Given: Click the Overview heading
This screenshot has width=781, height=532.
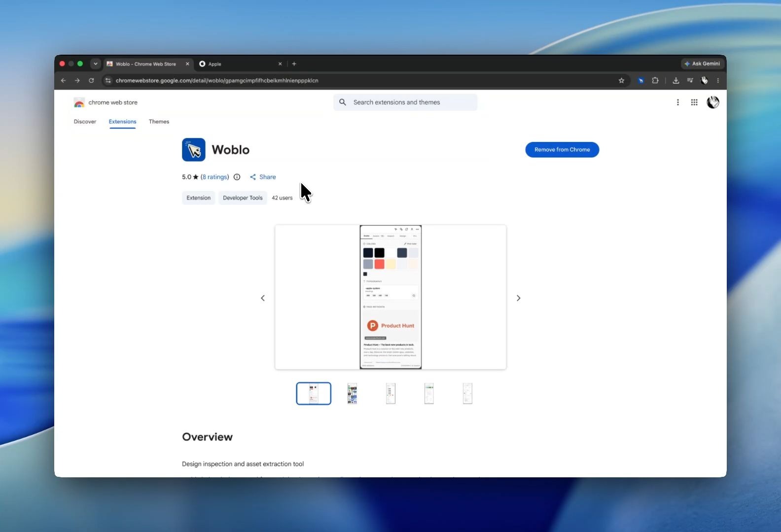Looking at the screenshot, I should point(207,437).
